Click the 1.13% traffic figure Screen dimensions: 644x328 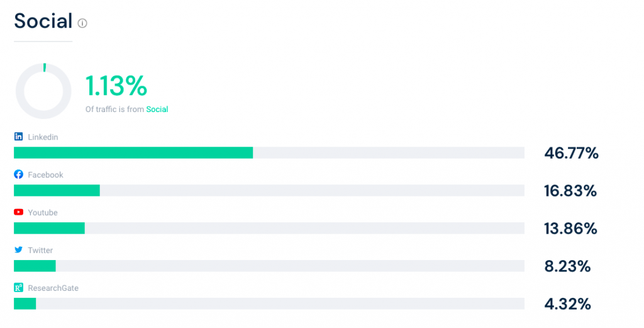tap(116, 86)
